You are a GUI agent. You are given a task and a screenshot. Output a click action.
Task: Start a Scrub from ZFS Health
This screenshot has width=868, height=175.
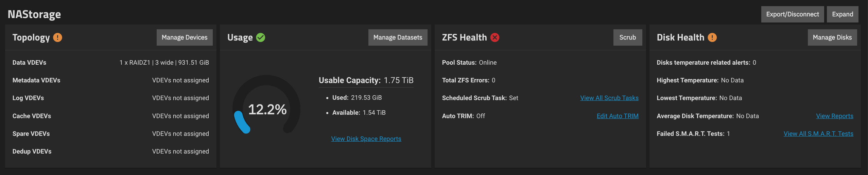pos(627,37)
